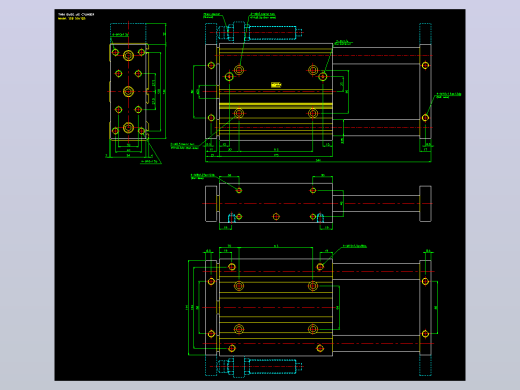Click the yellow label at the top view's center
The width and height of the screenshot is (520, 390).
click(276, 85)
